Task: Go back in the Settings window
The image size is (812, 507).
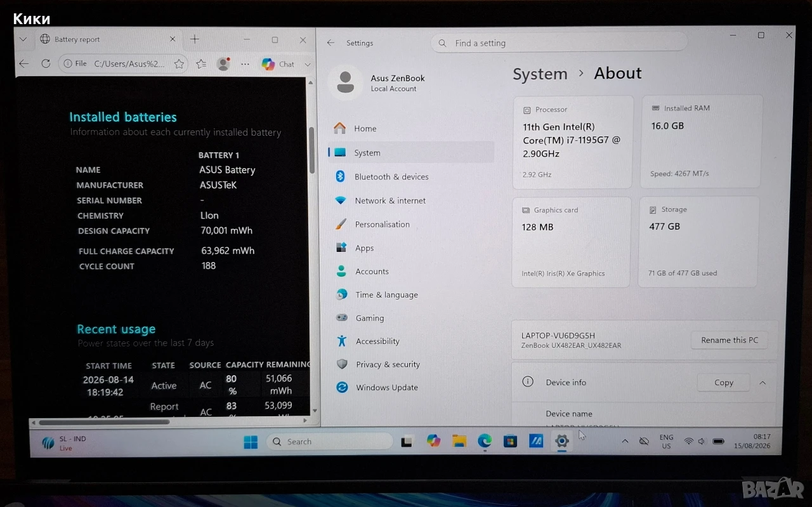Action: (x=331, y=43)
